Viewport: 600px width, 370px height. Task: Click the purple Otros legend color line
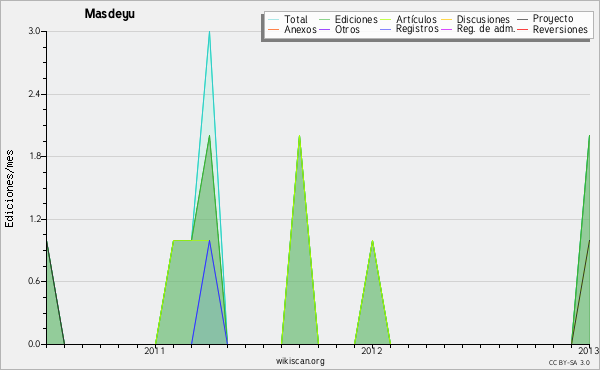pos(324,29)
